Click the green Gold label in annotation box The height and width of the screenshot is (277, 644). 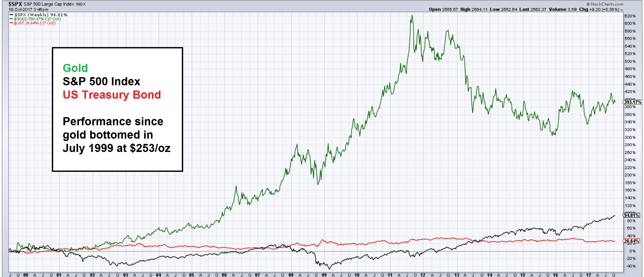point(75,68)
